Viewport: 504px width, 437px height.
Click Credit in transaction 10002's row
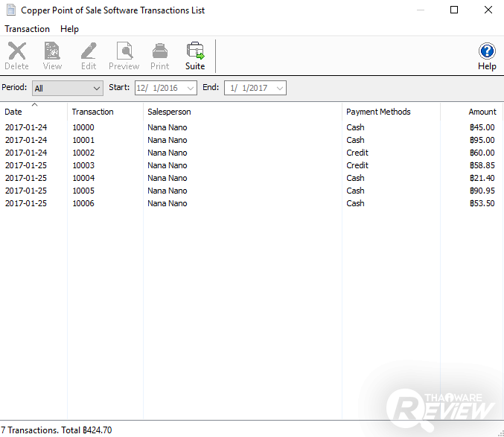click(357, 153)
